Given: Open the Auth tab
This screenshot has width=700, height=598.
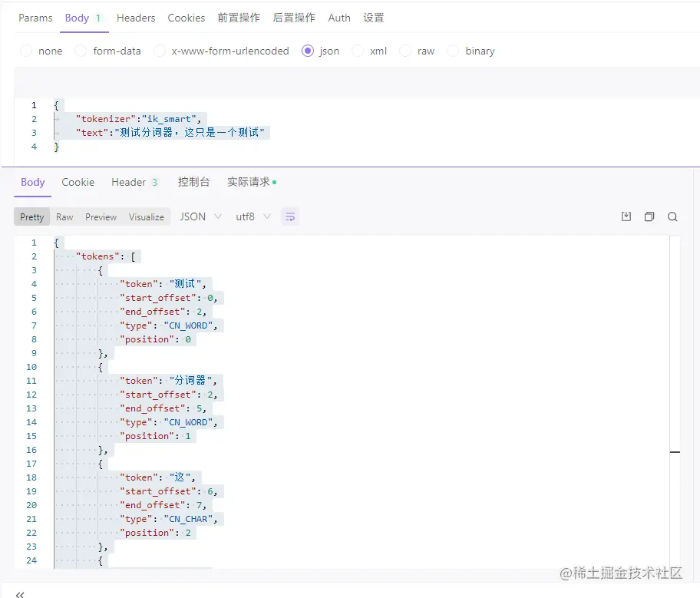Looking at the screenshot, I should (x=339, y=18).
